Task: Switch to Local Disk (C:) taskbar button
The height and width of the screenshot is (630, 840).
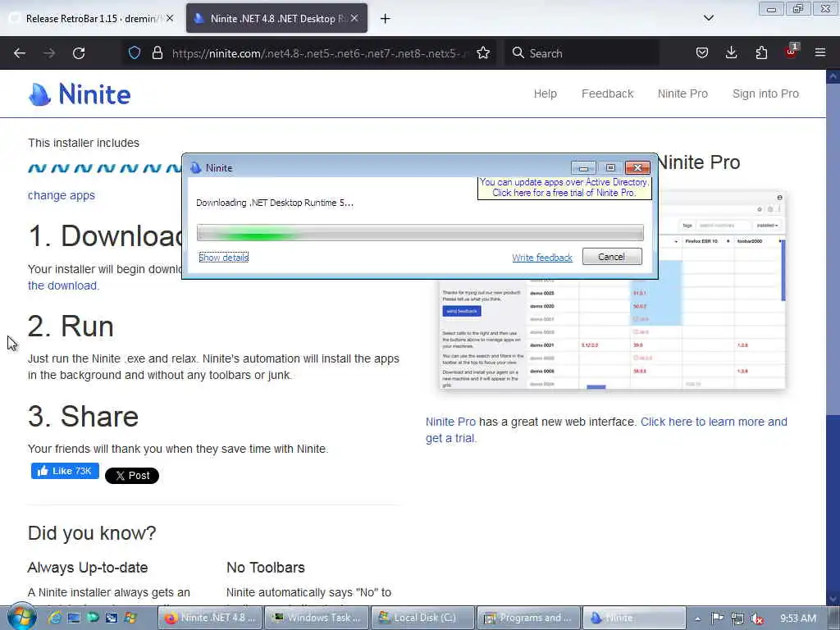Action: coord(423,618)
